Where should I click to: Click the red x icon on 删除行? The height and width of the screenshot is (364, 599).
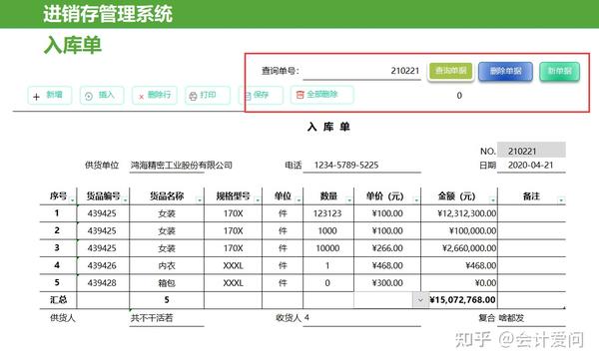click(141, 97)
